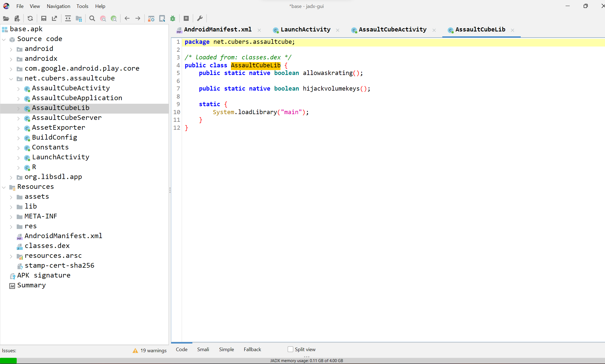Open the debugger with the green bug icon
This screenshot has width=605, height=364.
173,19
